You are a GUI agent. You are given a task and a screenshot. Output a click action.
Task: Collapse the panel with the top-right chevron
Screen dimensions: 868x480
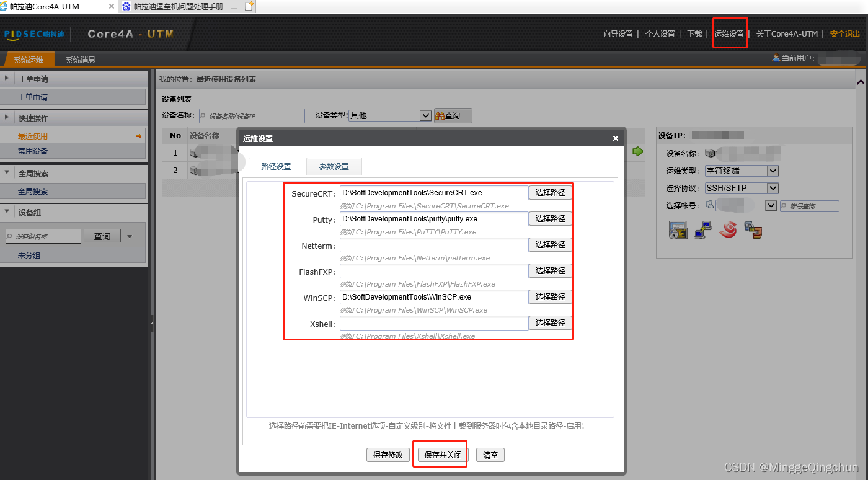pos(861,82)
